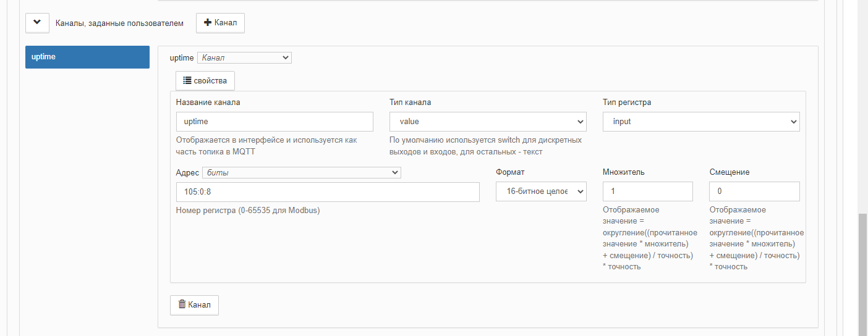Open the Формат dropdown 16-битное целое
This screenshot has height=336, width=868.
point(541,191)
